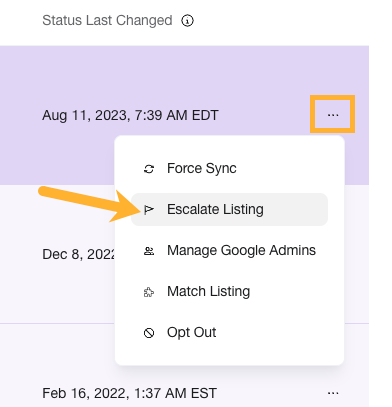Select the Aug 11, 2023 timestamp row
This screenshot has width=392, height=407.
[130, 115]
